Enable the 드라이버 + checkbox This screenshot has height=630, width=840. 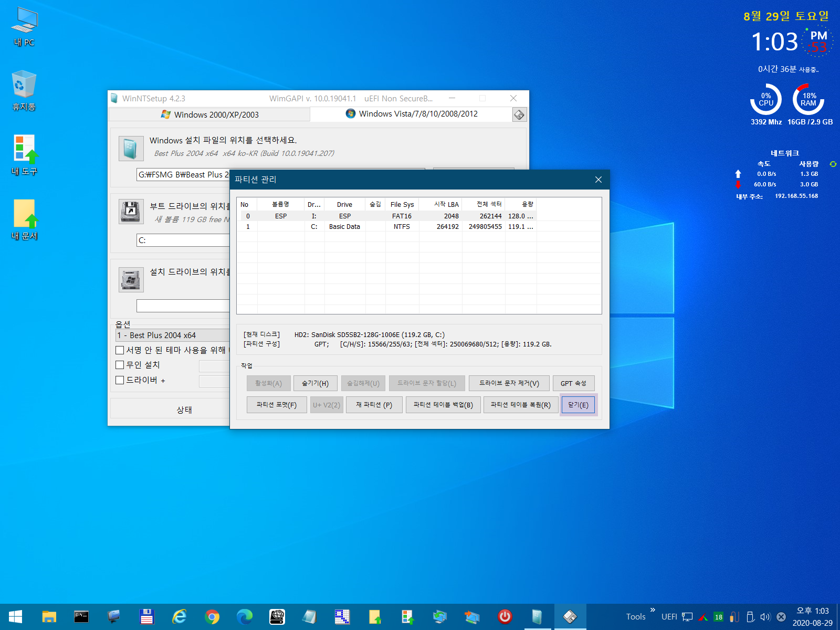[120, 380]
